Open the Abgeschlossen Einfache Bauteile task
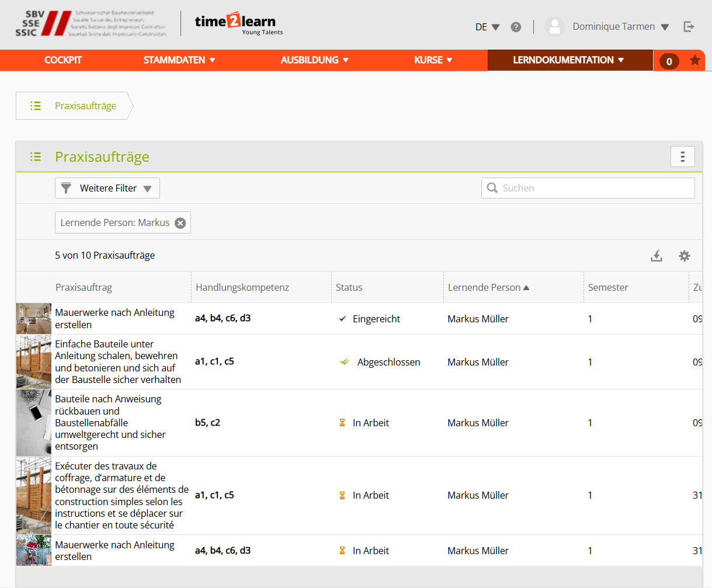This screenshot has width=712, height=588. click(x=118, y=361)
